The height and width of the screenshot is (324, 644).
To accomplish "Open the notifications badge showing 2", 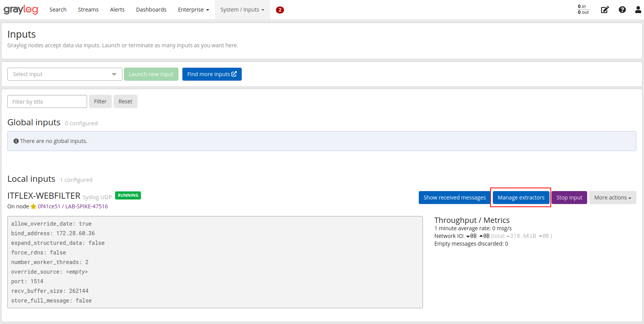I will [280, 10].
